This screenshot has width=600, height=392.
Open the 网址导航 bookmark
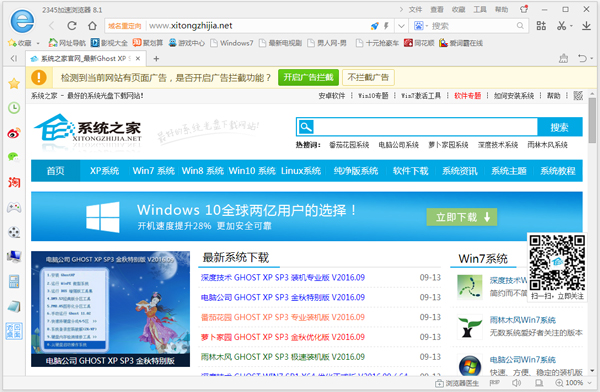click(x=67, y=43)
